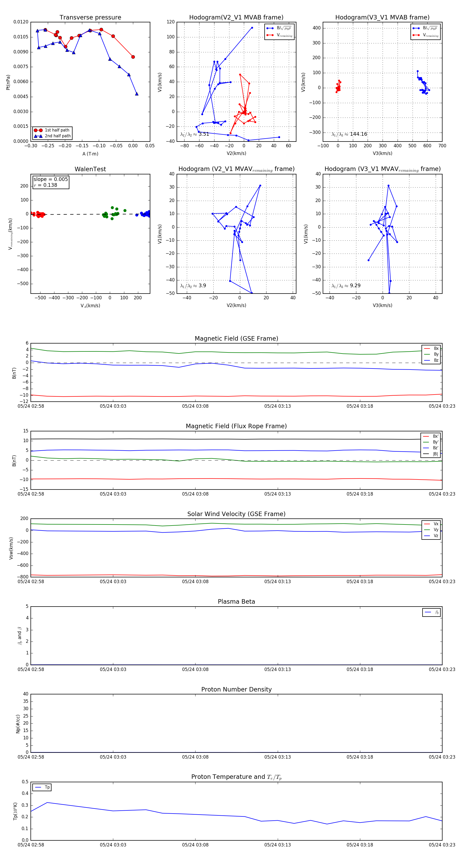473x868 pixels.
Task: Click the "Tp" legend in the proton temperature plot
Action: (x=42, y=788)
